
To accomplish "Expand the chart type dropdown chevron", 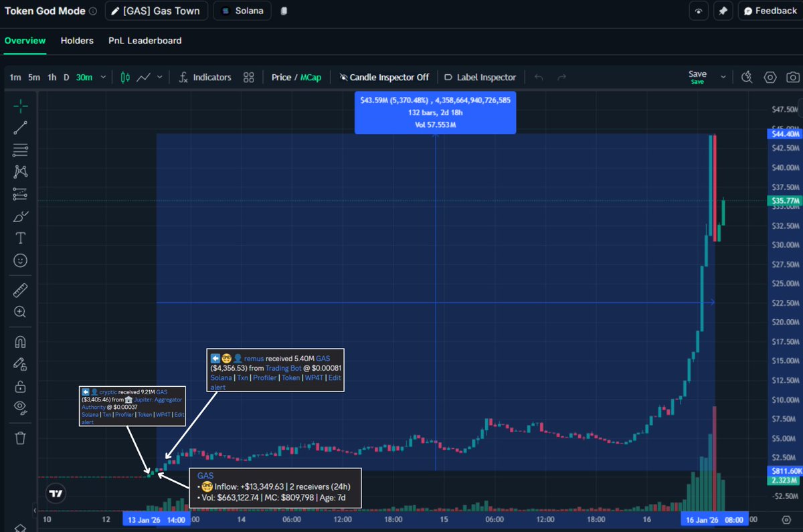I will (x=159, y=77).
